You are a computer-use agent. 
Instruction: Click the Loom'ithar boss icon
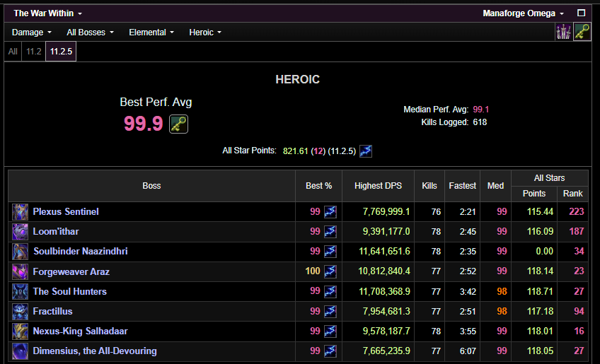(20, 232)
